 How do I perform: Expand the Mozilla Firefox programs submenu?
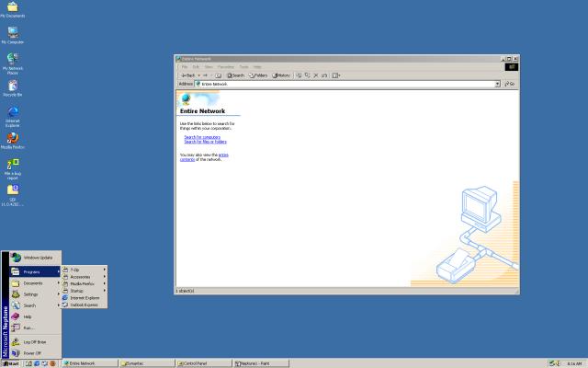tap(85, 284)
